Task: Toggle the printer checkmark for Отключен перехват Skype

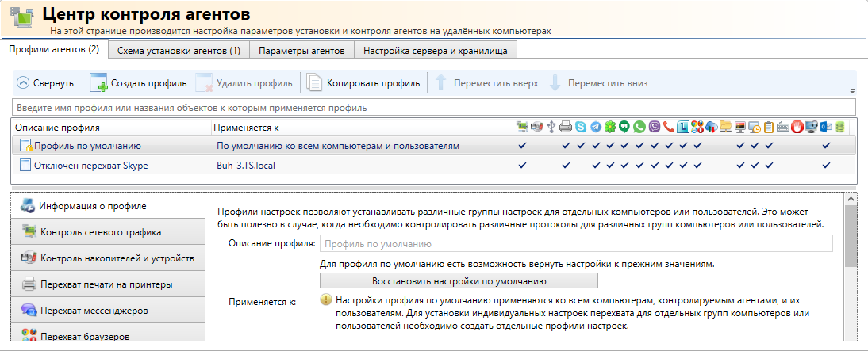Action: pyautogui.click(x=566, y=165)
